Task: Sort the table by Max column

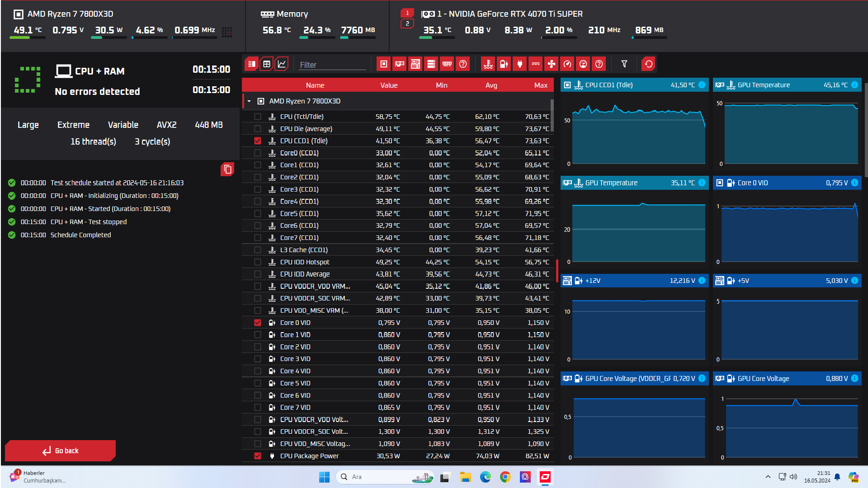Action: tap(540, 85)
